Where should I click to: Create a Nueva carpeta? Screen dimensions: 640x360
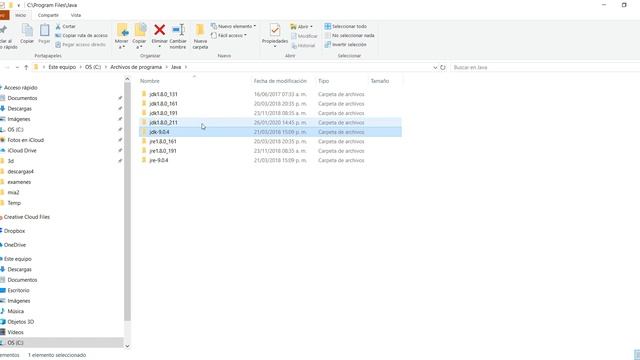pos(200,36)
